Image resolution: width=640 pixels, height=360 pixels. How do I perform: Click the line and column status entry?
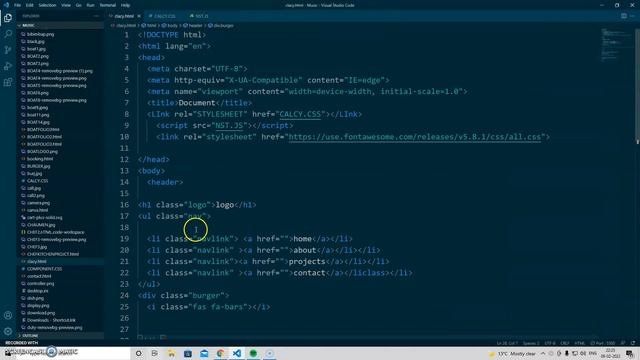(x=507, y=343)
